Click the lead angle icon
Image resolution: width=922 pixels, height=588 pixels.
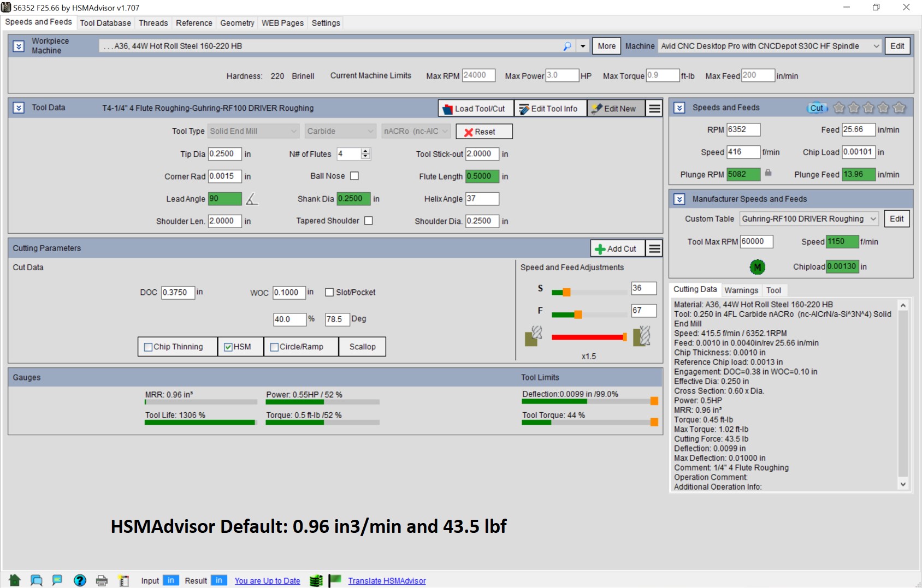[x=251, y=199]
